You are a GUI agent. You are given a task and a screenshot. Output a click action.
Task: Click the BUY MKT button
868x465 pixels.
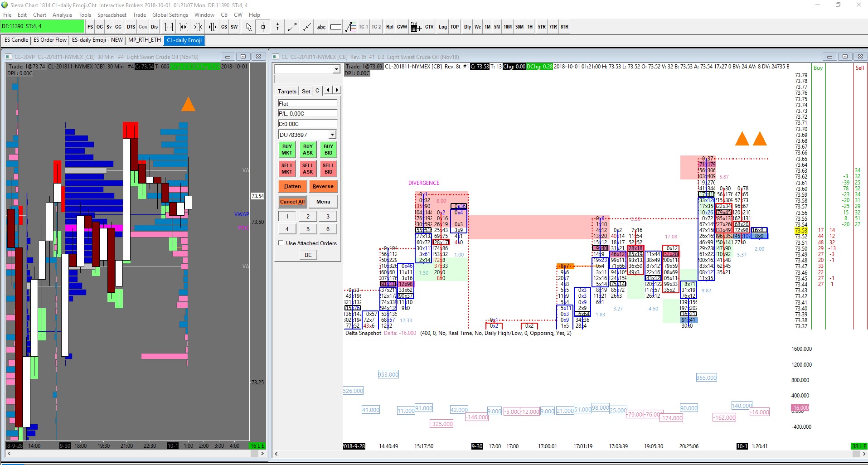coord(287,150)
